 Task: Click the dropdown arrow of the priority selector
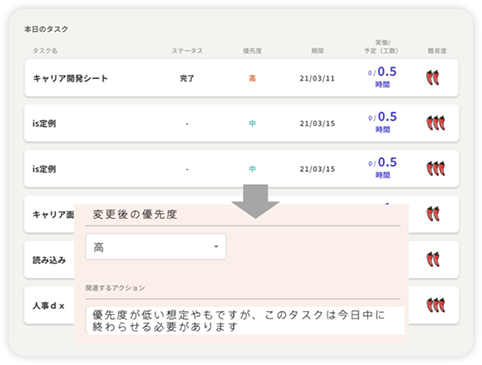pos(216,247)
